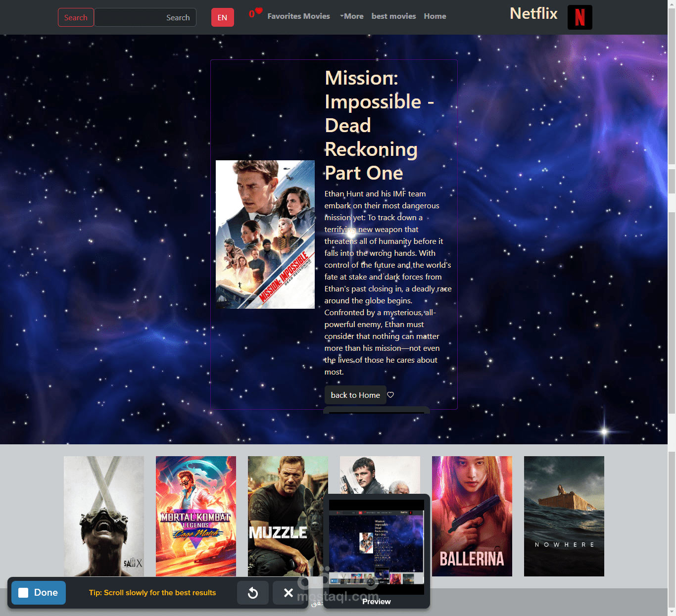This screenshot has width=676, height=616.
Task: Close the scroll capture toolbar with X
Action: (289, 593)
